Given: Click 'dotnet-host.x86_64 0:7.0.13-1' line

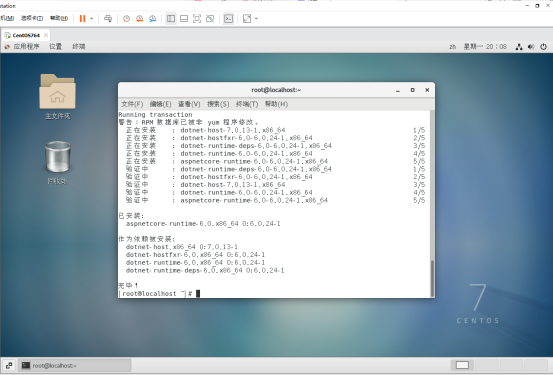Looking at the screenshot, I should (182, 247).
